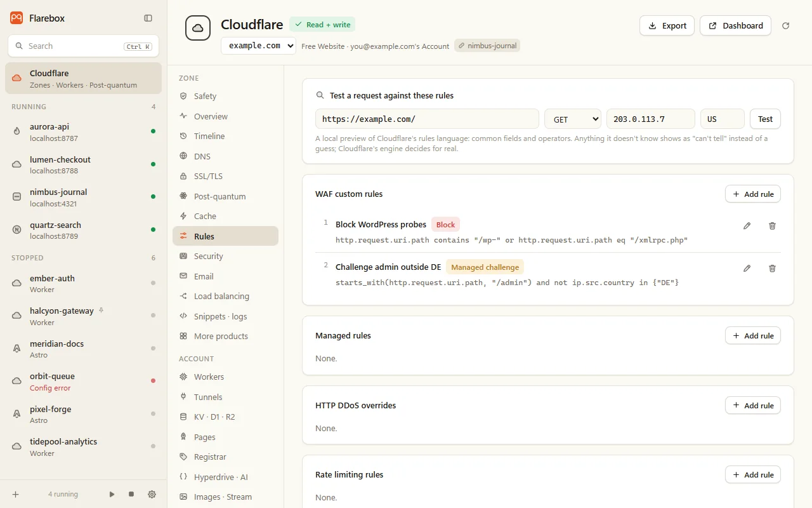
Task: Click the Test button
Action: 765,119
